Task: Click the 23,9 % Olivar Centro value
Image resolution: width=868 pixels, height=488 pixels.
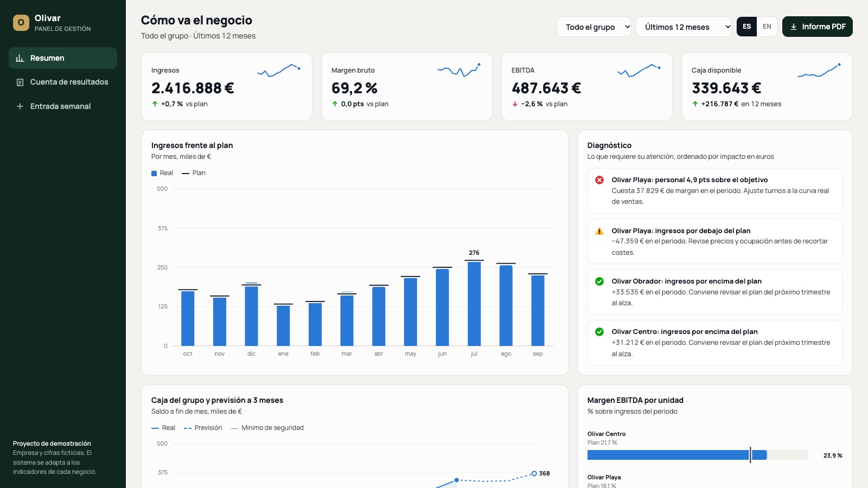Action: pos(833,455)
